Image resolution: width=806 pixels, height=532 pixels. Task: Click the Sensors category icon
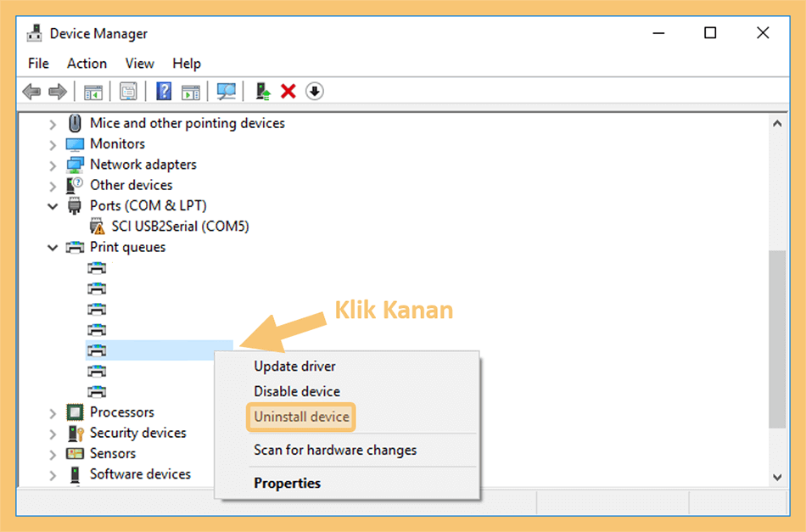click(x=75, y=453)
